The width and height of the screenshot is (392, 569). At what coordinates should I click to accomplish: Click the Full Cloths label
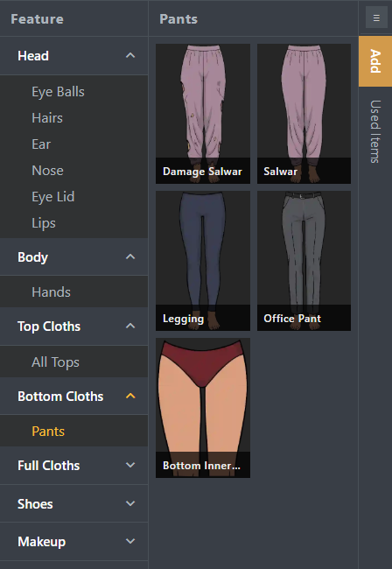[49, 465]
